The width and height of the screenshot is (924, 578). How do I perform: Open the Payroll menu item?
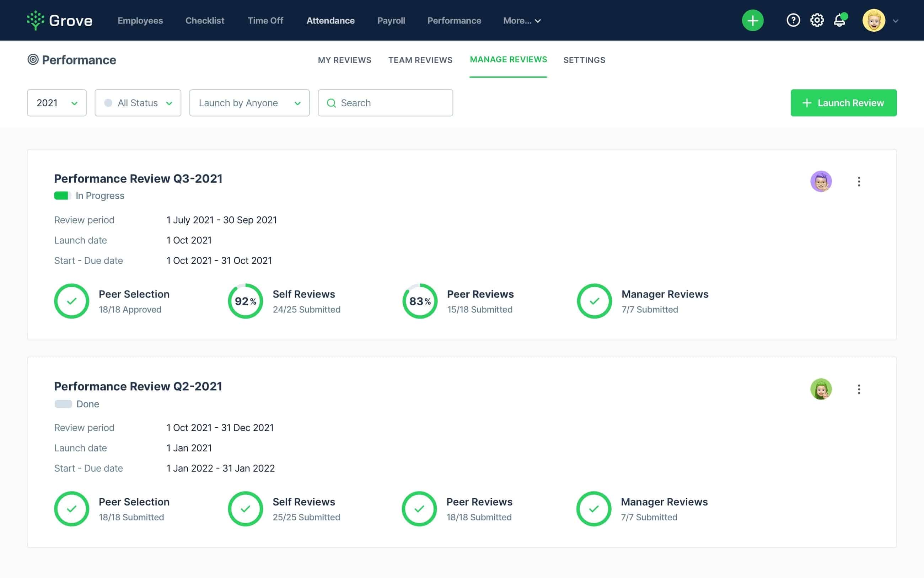click(391, 20)
